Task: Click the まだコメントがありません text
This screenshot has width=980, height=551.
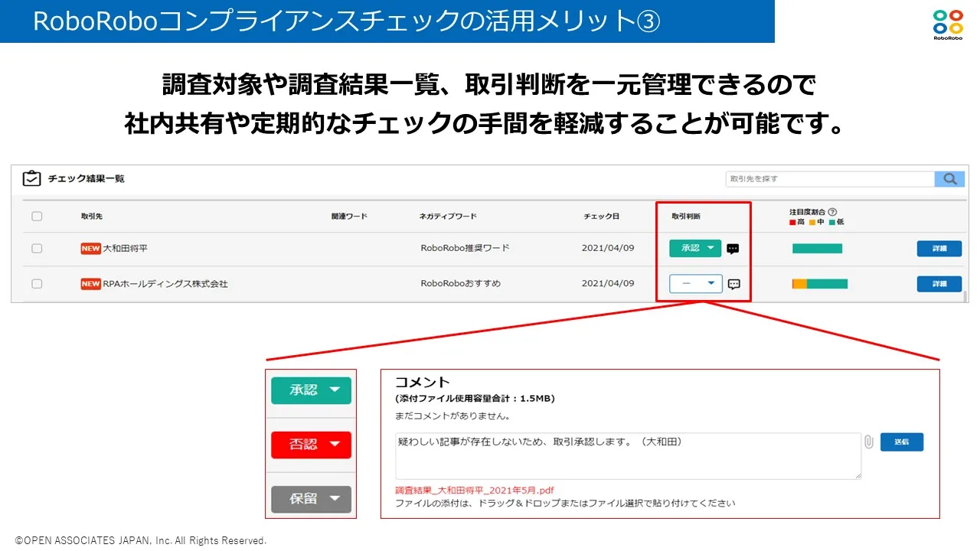Action: pos(452,417)
